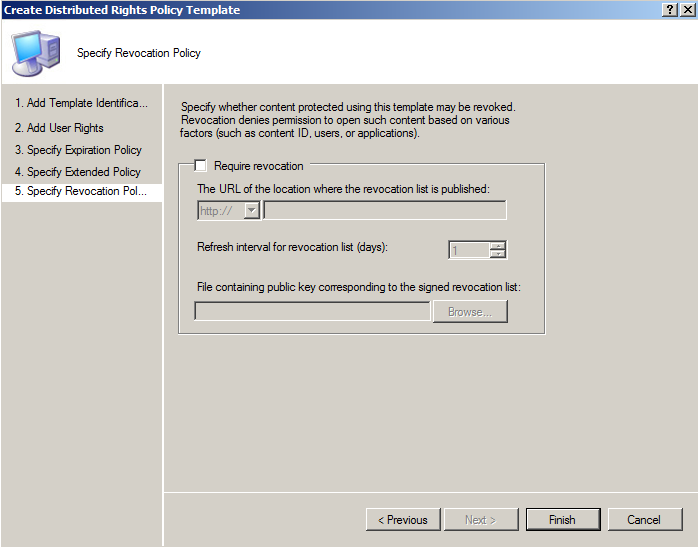Viewport: 698px width, 547px height.
Task: Enable the Require revocation checkbox
Action: [201, 166]
